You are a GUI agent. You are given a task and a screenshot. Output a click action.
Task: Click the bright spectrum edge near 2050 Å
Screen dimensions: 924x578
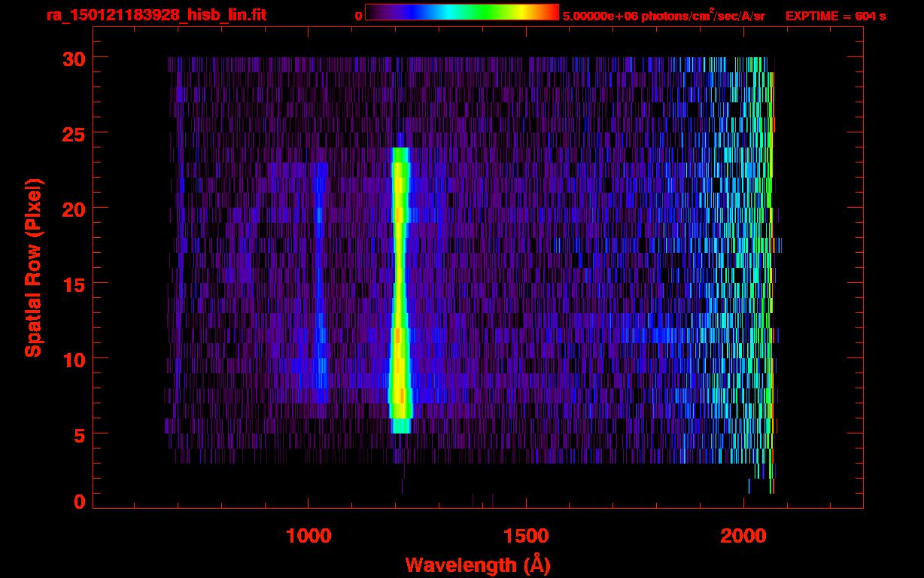point(771,263)
